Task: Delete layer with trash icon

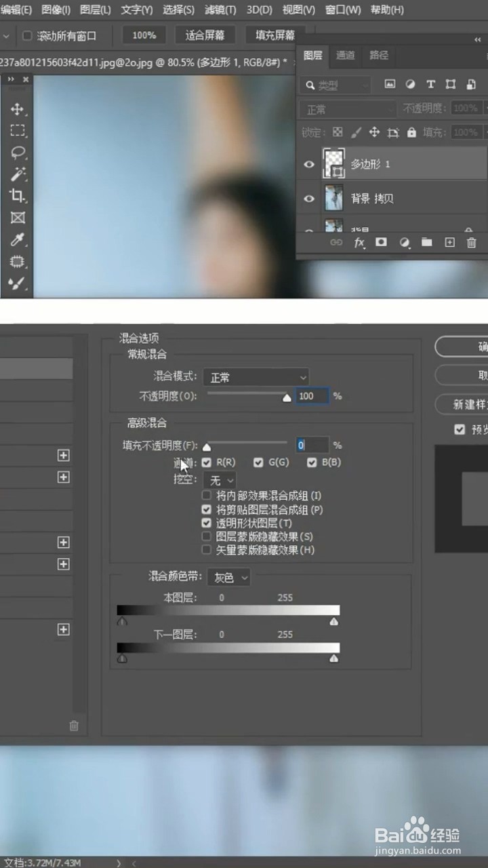Action: (472, 242)
